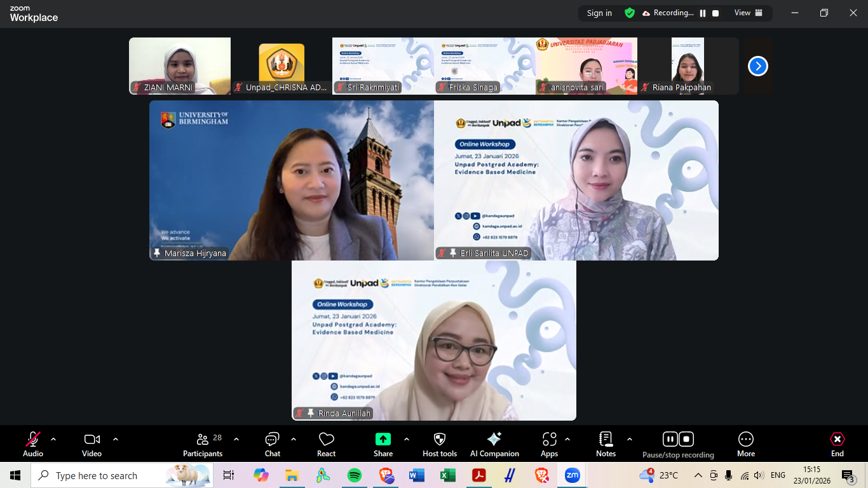Click the Zoom Workplace logo
Viewport: 868px width, 488px height.
[34, 14]
